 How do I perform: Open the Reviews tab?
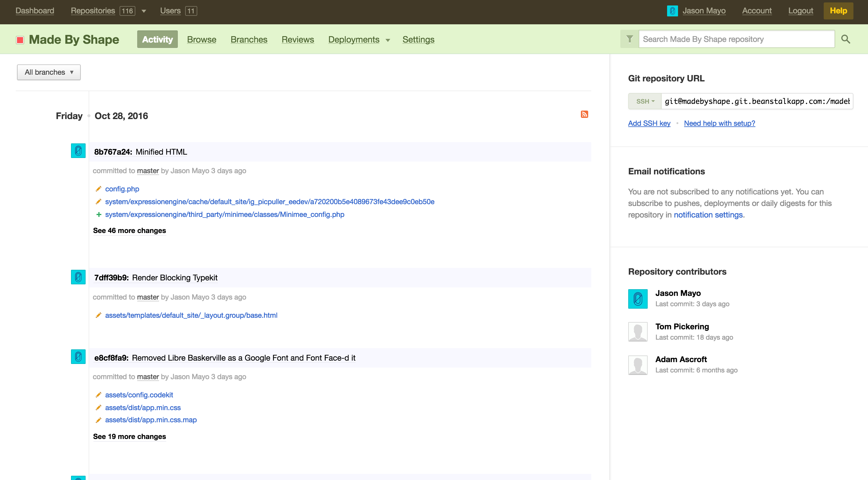[x=298, y=39]
